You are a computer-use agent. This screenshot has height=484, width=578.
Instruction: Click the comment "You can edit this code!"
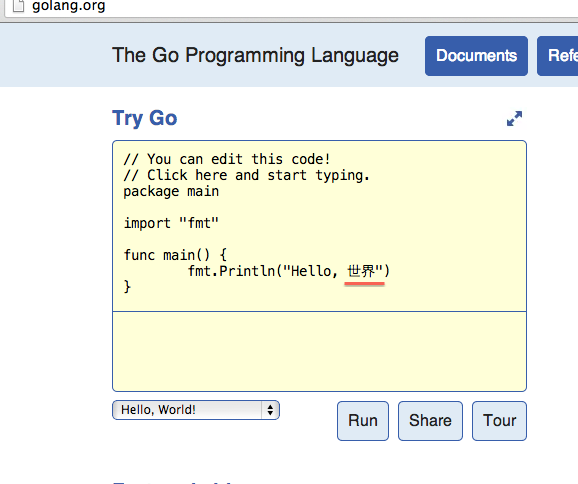(x=227, y=159)
